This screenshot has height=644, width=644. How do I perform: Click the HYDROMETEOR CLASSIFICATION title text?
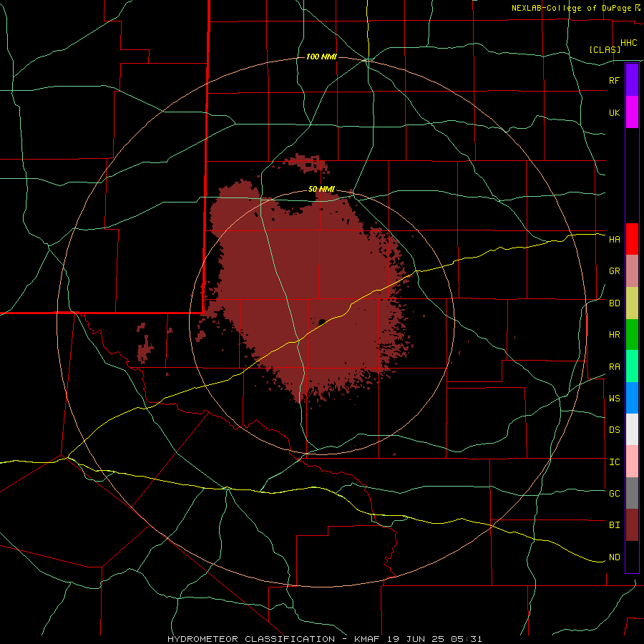coord(251,639)
